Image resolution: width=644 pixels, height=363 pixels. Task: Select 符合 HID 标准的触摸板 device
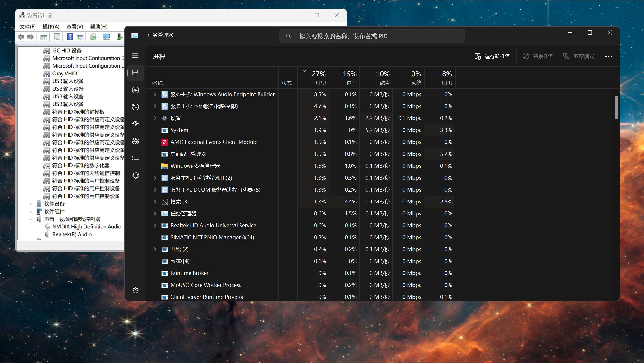[x=79, y=112]
